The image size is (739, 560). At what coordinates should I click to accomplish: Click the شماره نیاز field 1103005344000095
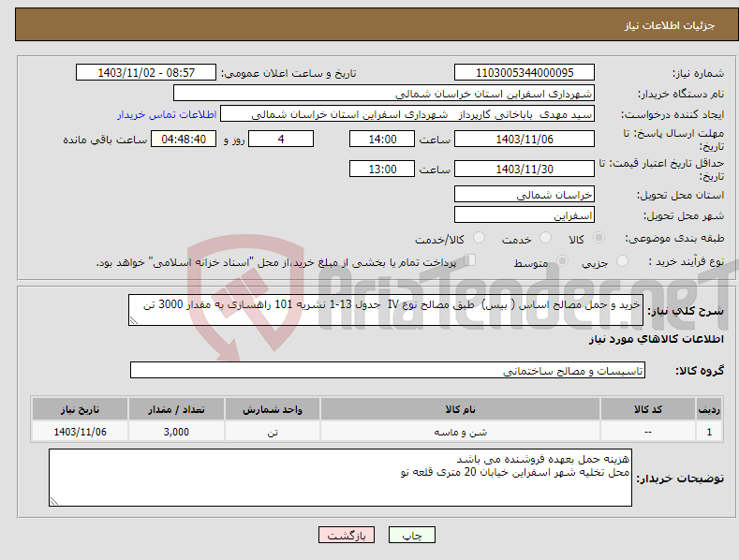click(525, 73)
